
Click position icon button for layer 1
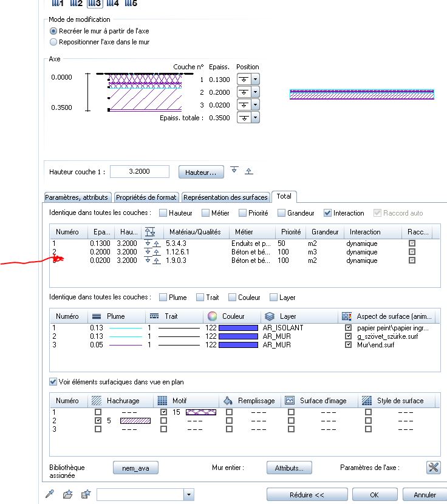point(244,79)
